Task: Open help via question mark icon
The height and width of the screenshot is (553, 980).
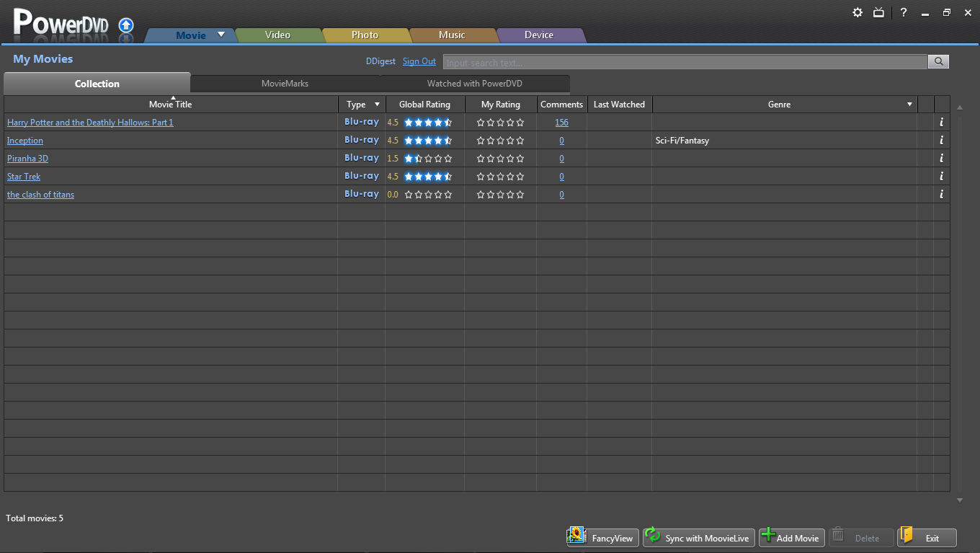Action: point(904,12)
